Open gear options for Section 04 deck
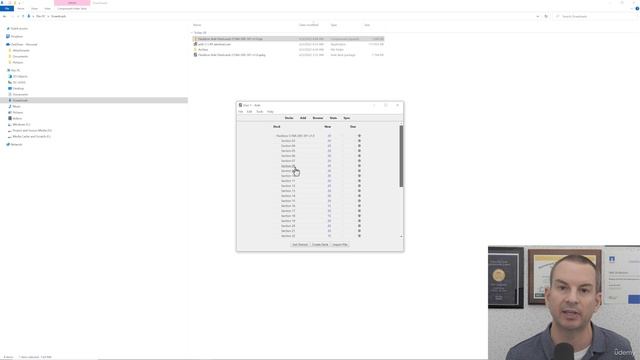Viewport: 640px width, 360px height. click(359, 146)
